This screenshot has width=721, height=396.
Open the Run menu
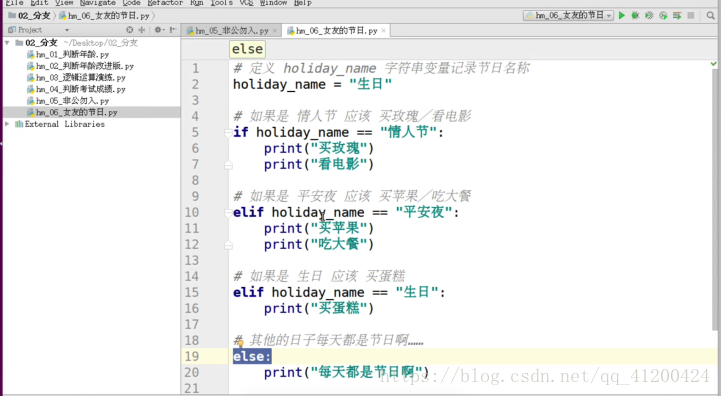pyautogui.click(x=196, y=3)
